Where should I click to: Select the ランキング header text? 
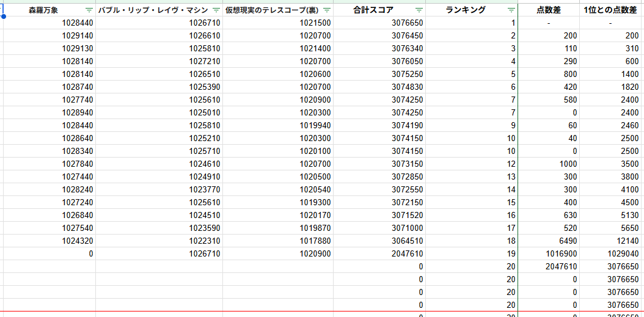pos(466,10)
